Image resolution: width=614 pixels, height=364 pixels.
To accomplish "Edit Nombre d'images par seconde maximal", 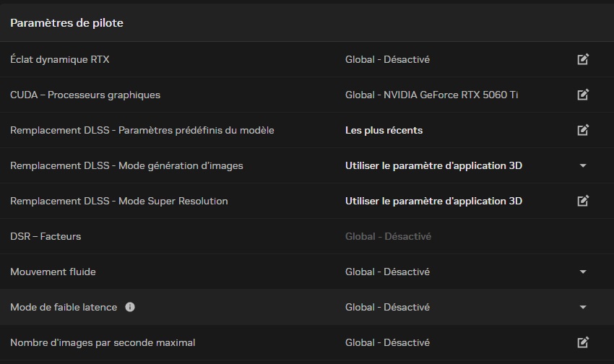I will point(583,342).
